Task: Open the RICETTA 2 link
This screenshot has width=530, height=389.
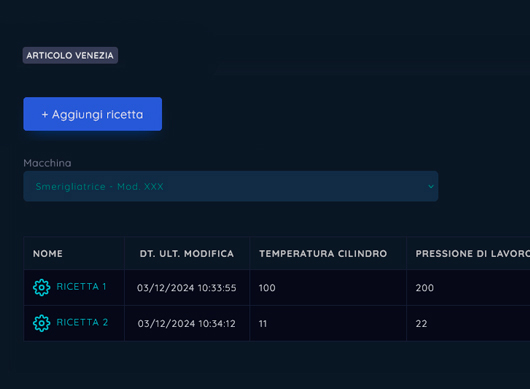Action: [x=82, y=323]
